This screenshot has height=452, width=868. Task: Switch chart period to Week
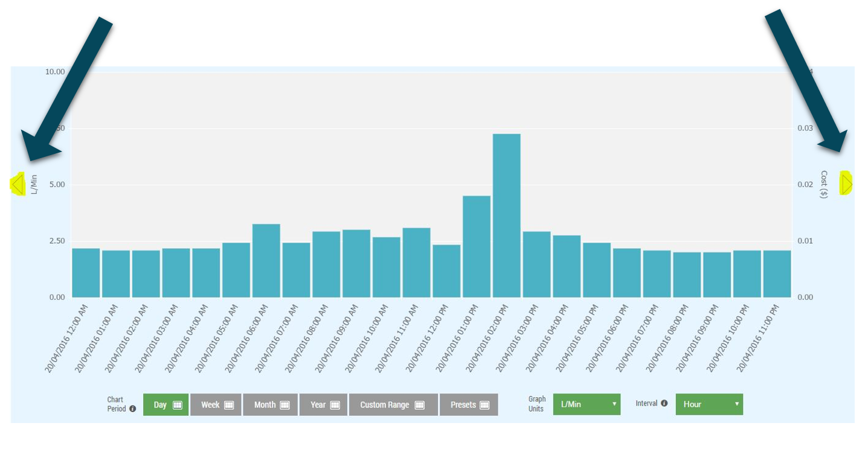216,405
